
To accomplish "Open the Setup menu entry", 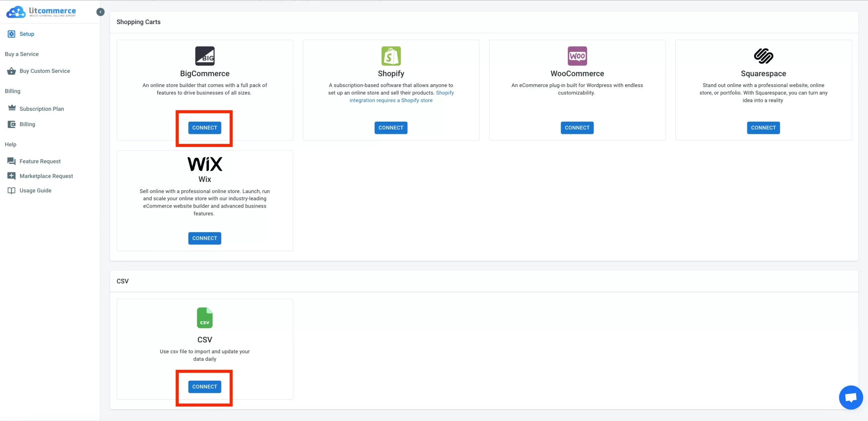I will 27,34.
